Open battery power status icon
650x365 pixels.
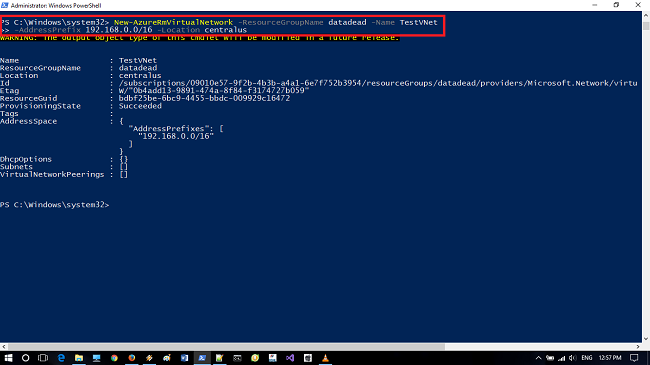[550, 358]
